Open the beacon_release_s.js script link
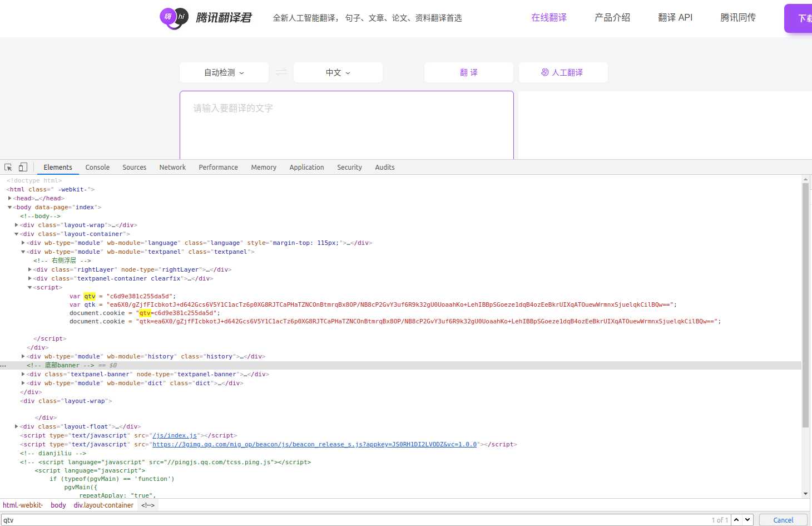The height and width of the screenshot is (526, 812). [315, 445]
